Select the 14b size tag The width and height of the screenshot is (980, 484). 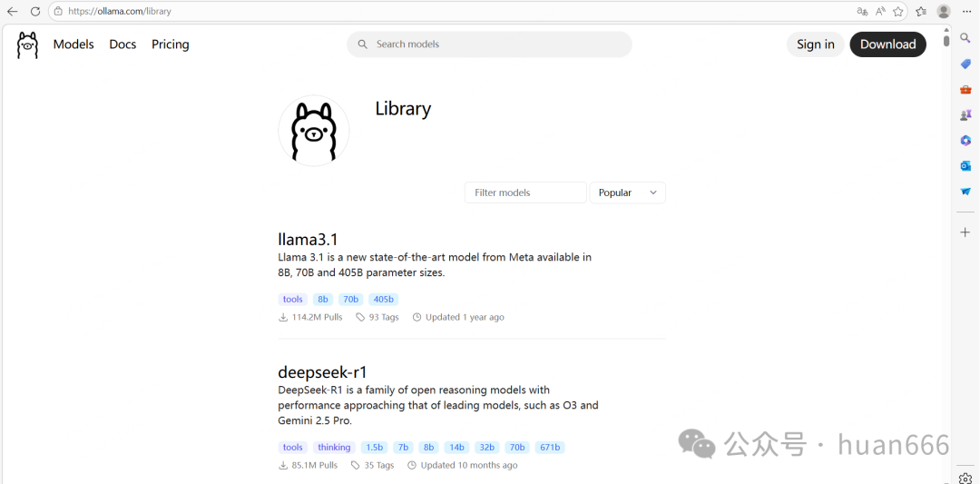[456, 448]
